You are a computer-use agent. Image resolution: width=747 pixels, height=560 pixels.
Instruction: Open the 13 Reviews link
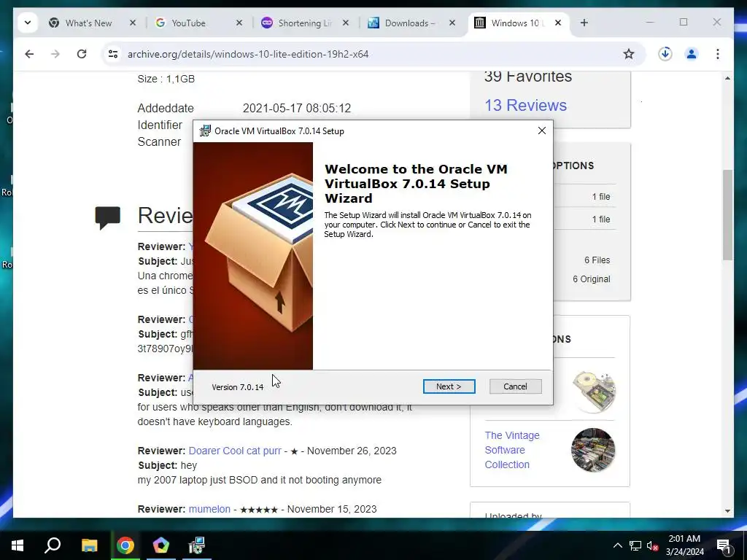pyautogui.click(x=525, y=105)
